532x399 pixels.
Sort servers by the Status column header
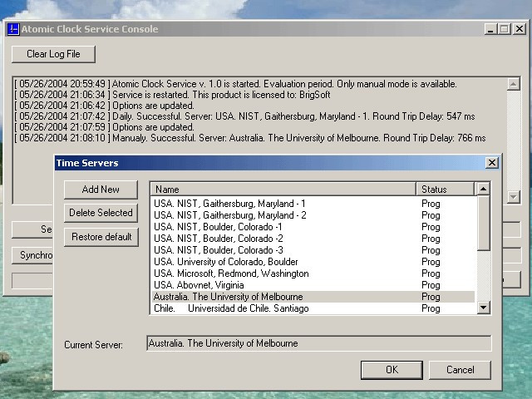tap(446, 190)
